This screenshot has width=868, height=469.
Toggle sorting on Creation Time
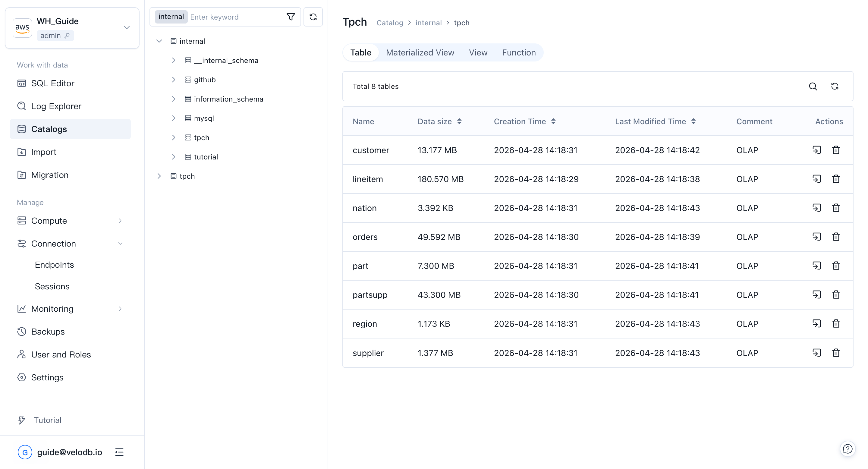click(x=554, y=121)
